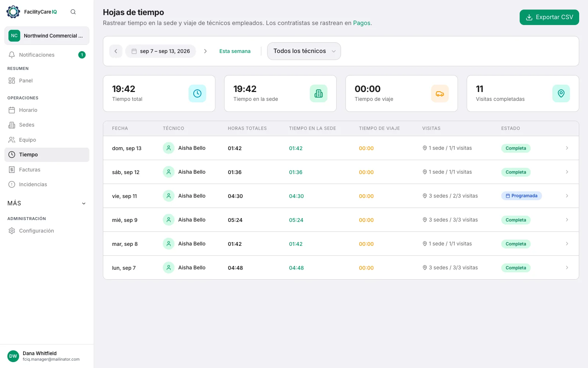Go to next week arrow
The height and width of the screenshot is (368, 588).
point(205,51)
